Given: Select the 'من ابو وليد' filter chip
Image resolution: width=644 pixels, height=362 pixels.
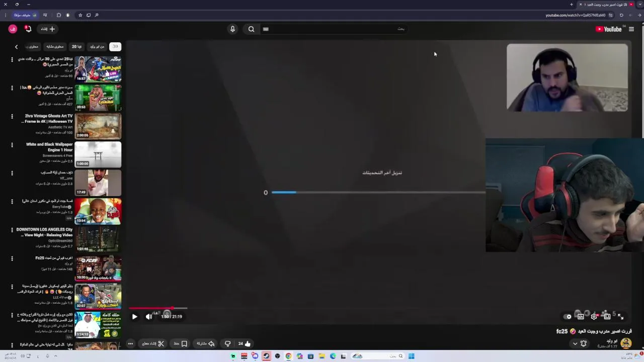Looking at the screenshot, I should [x=97, y=47].
